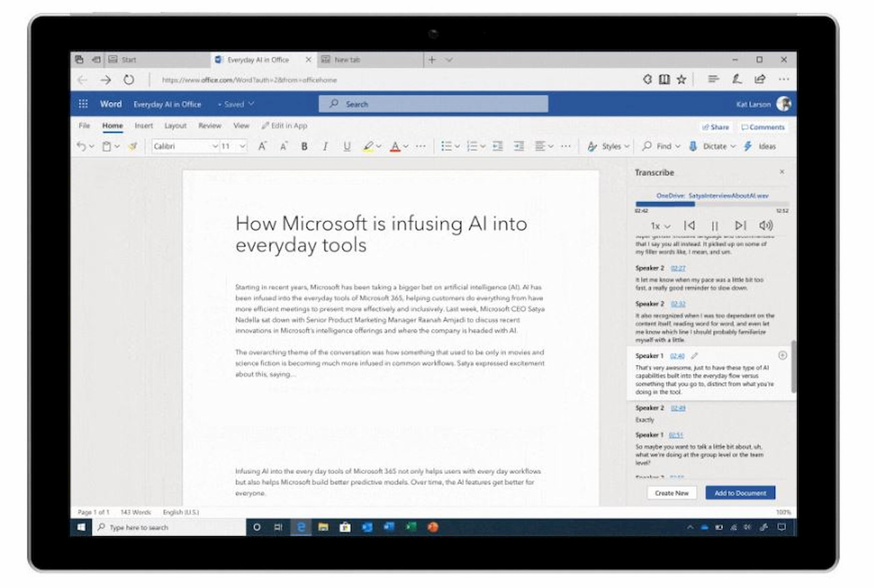This screenshot has width=874, height=588.
Task: Open the SatyaInterviewAboutAI.wav OneDrive link
Action: tap(712, 195)
